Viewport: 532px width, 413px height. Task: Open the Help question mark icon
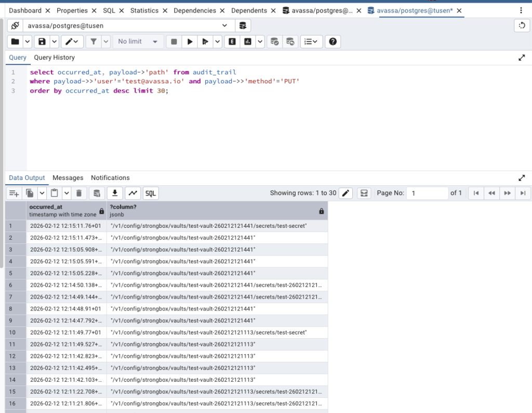point(333,42)
